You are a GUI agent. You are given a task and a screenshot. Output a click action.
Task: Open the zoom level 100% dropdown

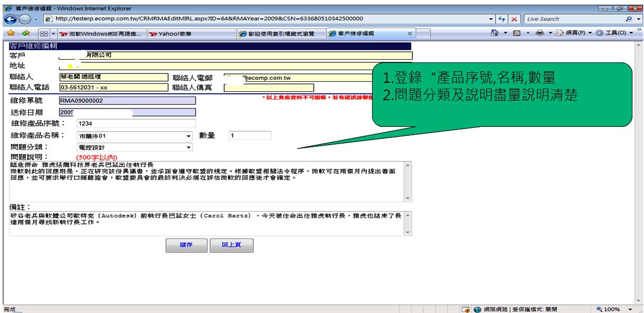629,309
